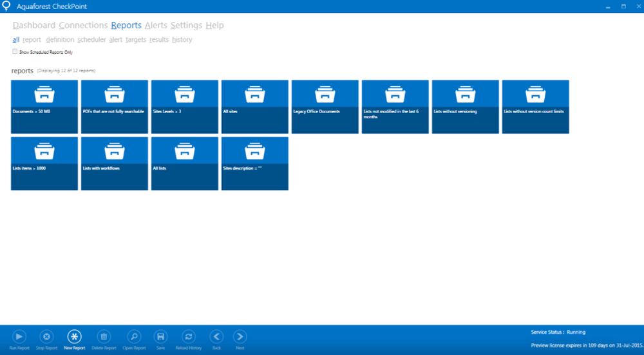The image size is (644, 355).
Task: Select the 'scheduler' sub-tab
Action: pos(91,40)
